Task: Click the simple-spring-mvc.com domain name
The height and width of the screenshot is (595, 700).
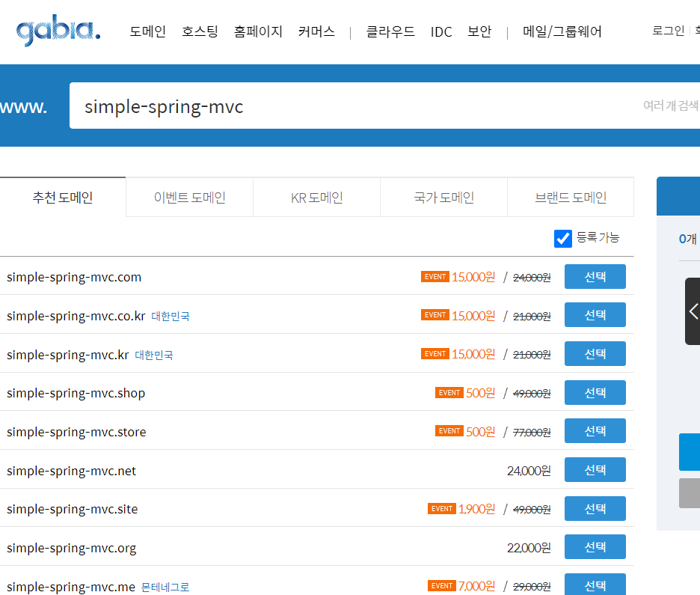Action: point(74,278)
